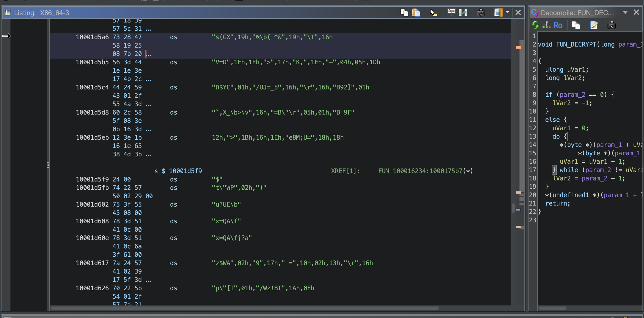Click bottom orange marker in listing overview margin
This screenshot has height=318, width=644.
coord(518,227)
